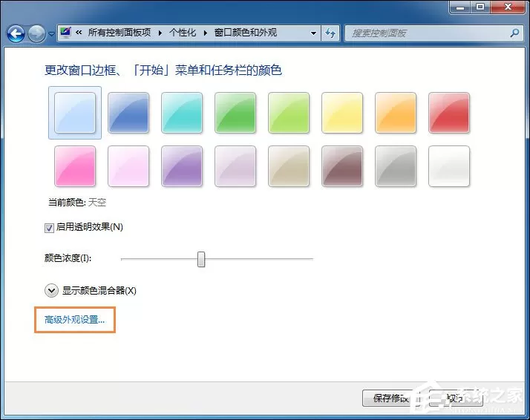
Task: Click the 取消 button
Action: coord(455,398)
